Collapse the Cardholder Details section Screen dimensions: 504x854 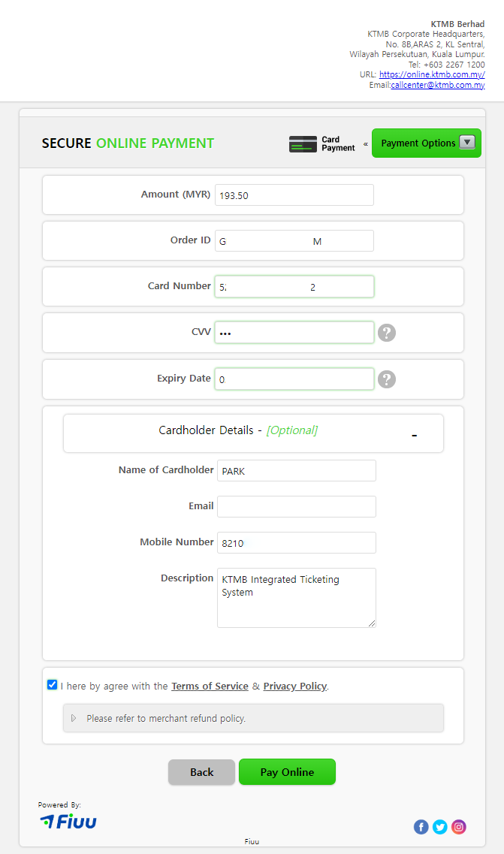414,435
